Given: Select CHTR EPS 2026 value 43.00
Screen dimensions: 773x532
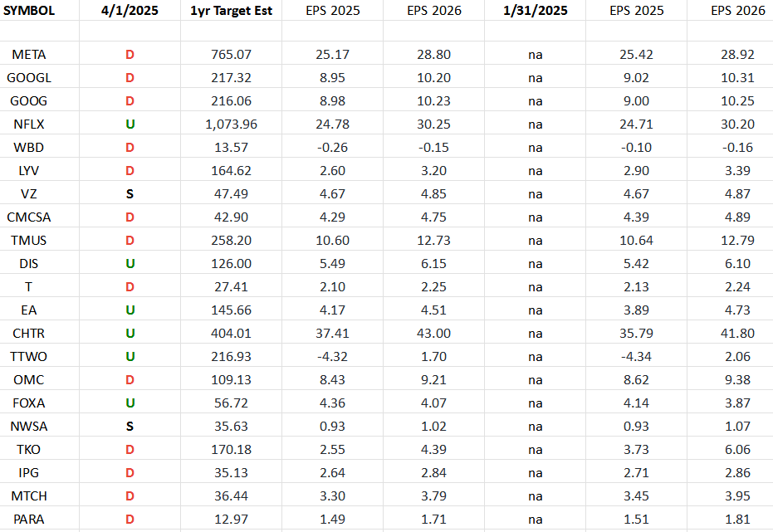Looking at the screenshot, I should point(433,333).
